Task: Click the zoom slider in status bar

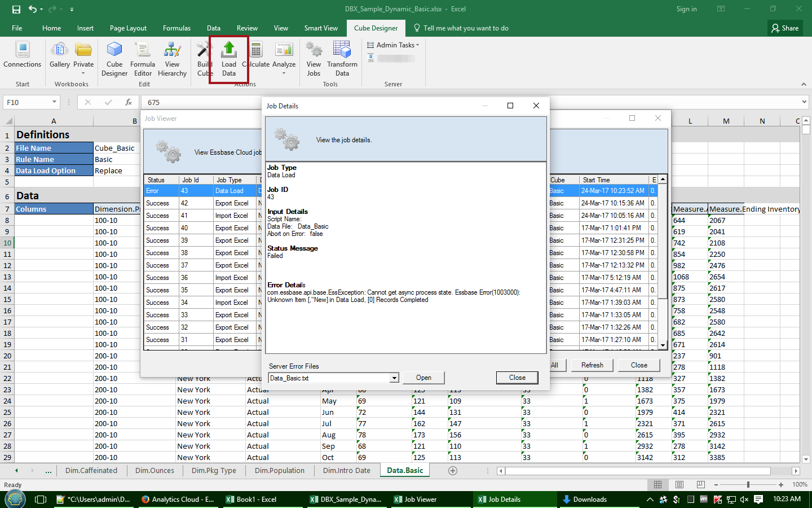Action: (748, 485)
